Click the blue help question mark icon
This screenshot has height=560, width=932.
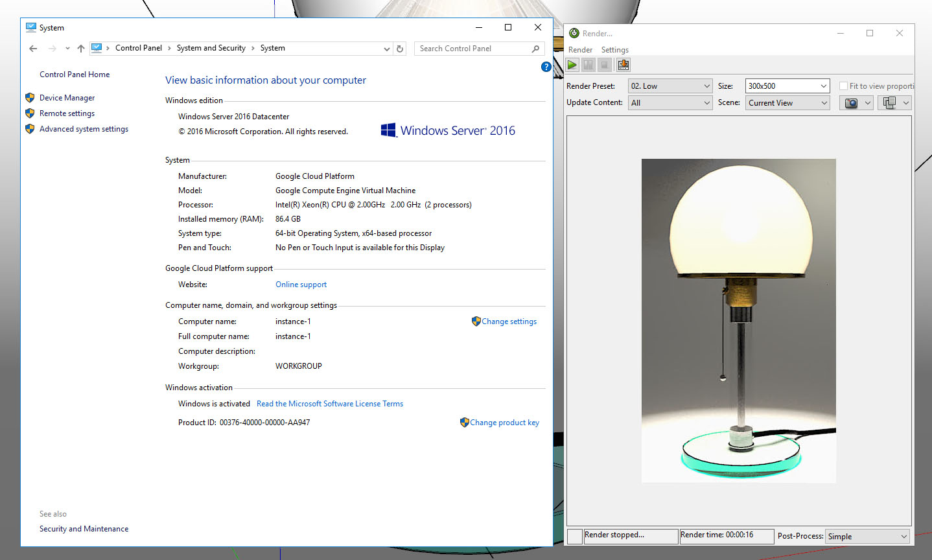pos(546,67)
